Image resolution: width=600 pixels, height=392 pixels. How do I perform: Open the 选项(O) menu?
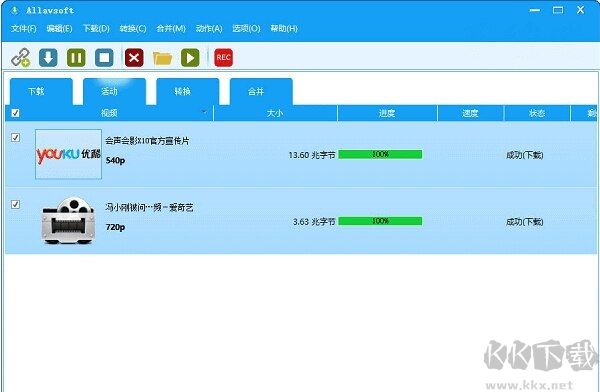(246, 28)
